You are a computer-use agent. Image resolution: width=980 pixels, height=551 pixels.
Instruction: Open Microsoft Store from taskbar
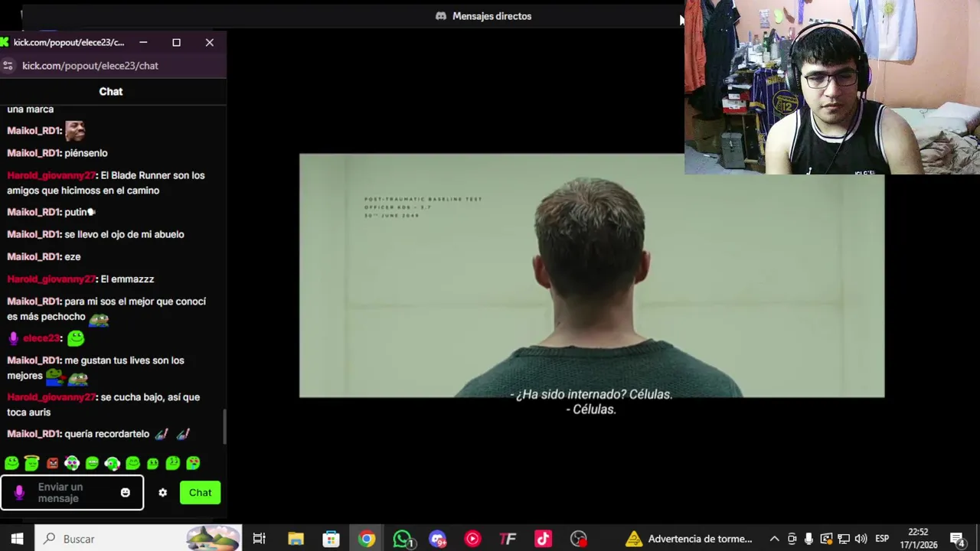click(331, 539)
